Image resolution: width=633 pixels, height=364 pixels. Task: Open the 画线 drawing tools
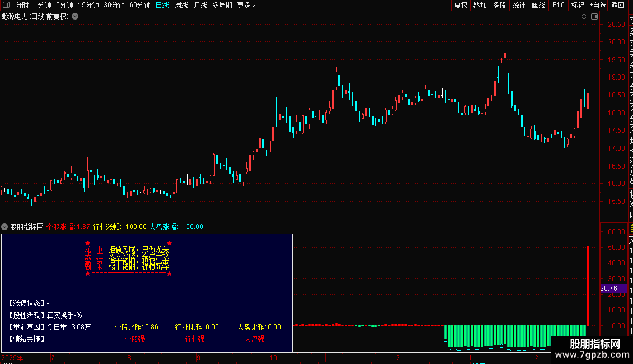(538, 5)
